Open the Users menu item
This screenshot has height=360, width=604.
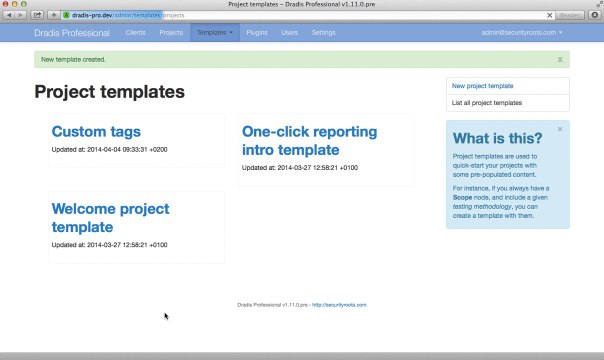click(x=290, y=33)
